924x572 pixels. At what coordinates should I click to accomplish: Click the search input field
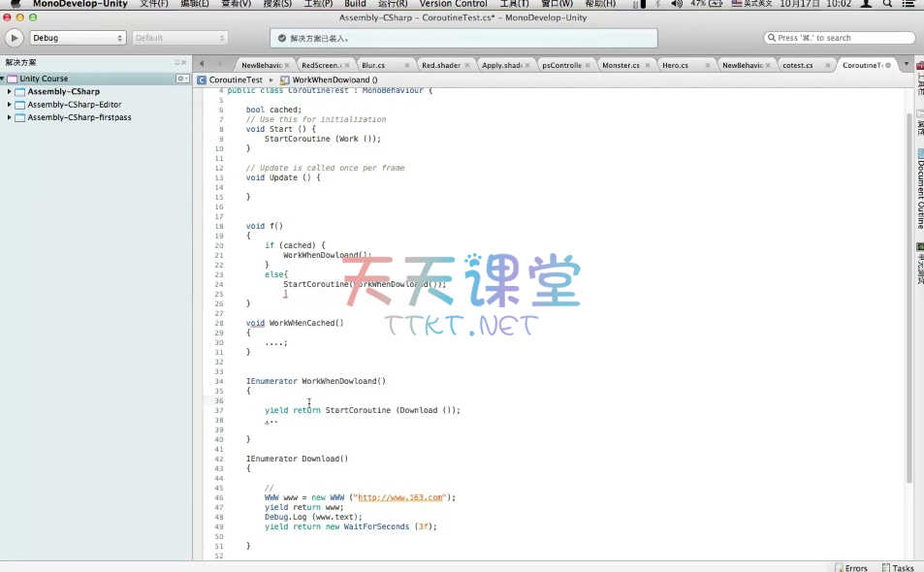coord(840,38)
